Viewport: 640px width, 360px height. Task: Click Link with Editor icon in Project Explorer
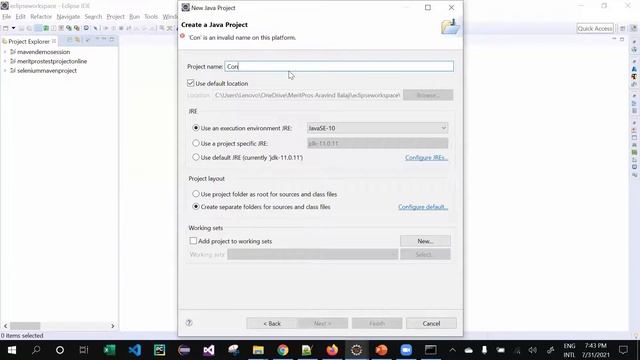[78, 40]
